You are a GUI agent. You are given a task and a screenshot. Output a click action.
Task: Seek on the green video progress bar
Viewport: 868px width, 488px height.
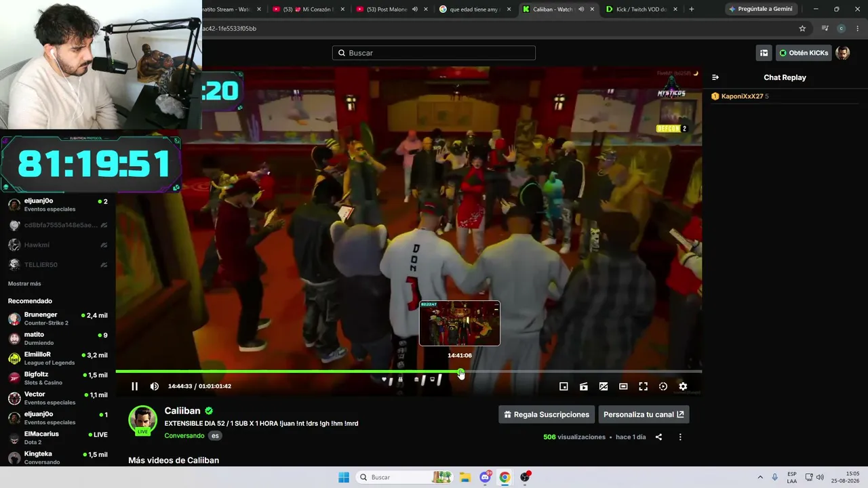click(x=408, y=371)
